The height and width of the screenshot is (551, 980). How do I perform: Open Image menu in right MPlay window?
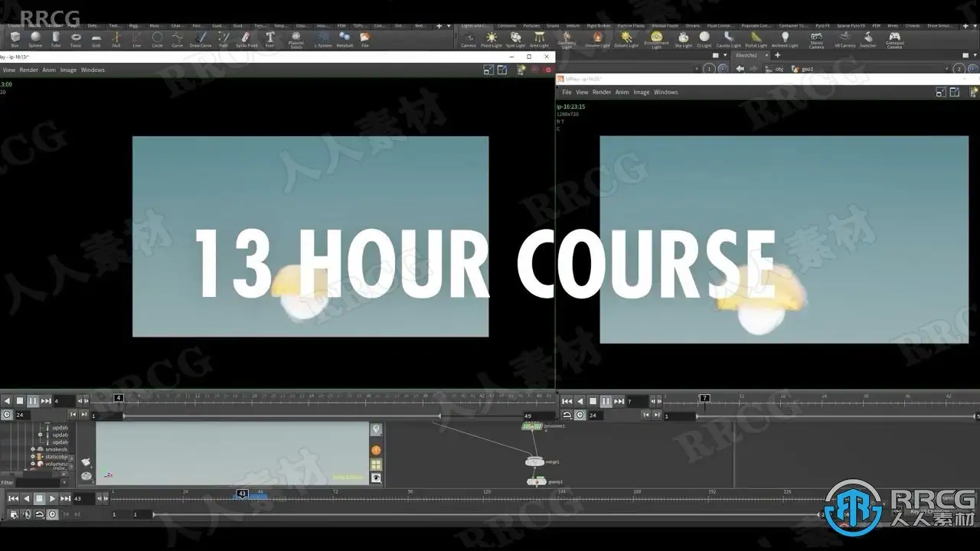tap(642, 92)
